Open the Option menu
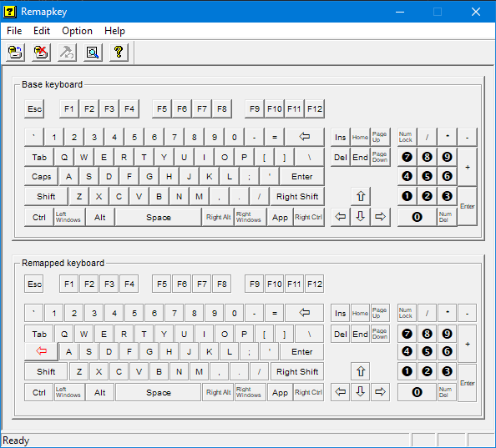Image resolution: width=496 pixels, height=448 pixels. pyautogui.click(x=77, y=31)
